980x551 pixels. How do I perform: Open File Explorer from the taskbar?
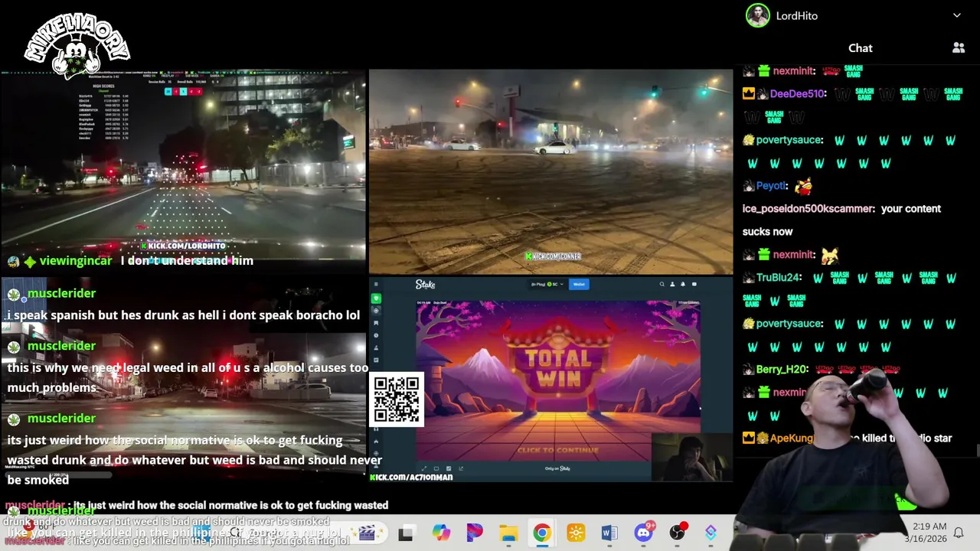coord(508,533)
